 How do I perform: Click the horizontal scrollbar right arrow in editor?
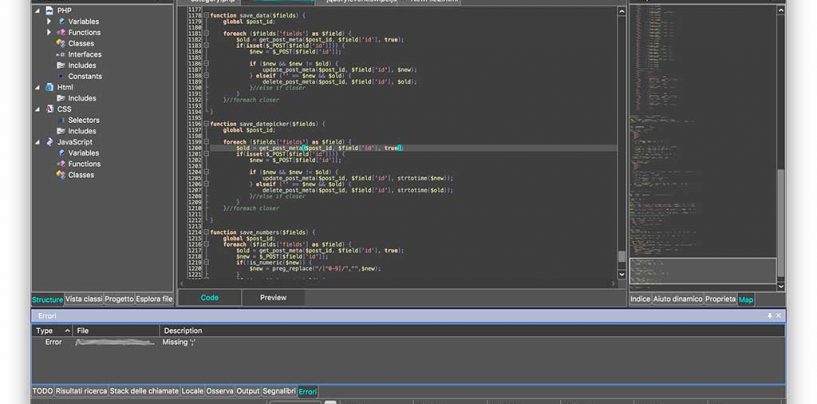point(613,284)
